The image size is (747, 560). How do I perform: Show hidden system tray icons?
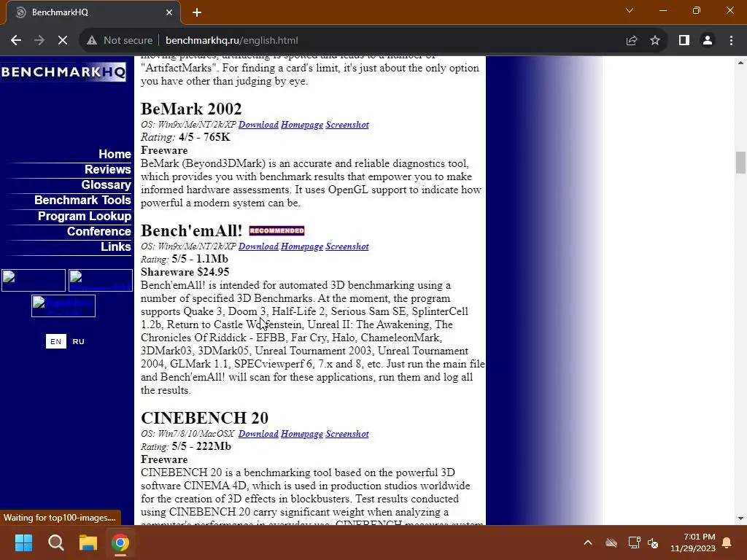click(588, 542)
